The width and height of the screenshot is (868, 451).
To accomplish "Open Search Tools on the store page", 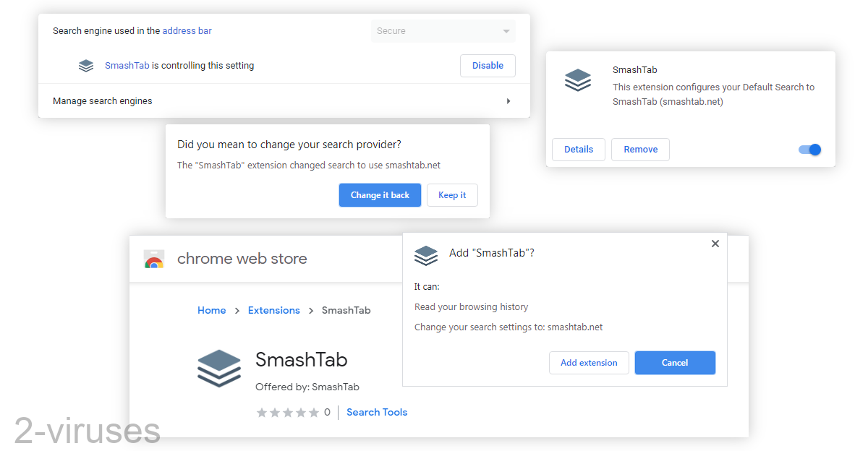I will coord(376,412).
